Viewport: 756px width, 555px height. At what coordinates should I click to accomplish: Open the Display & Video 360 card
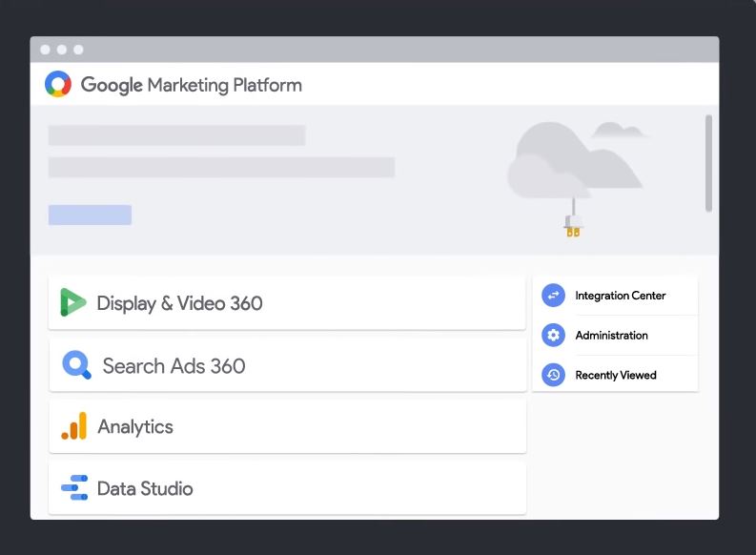pyautogui.click(x=287, y=303)
